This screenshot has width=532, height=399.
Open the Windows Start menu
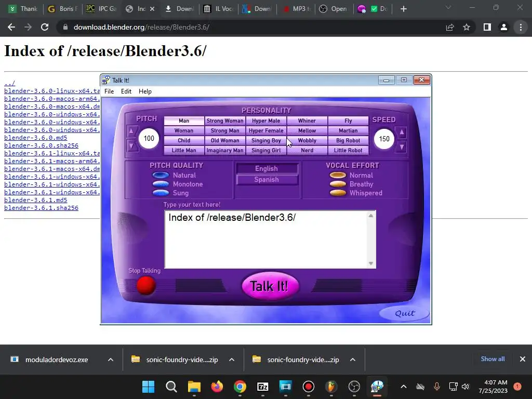pyautogui.click(x=148, y=387)
